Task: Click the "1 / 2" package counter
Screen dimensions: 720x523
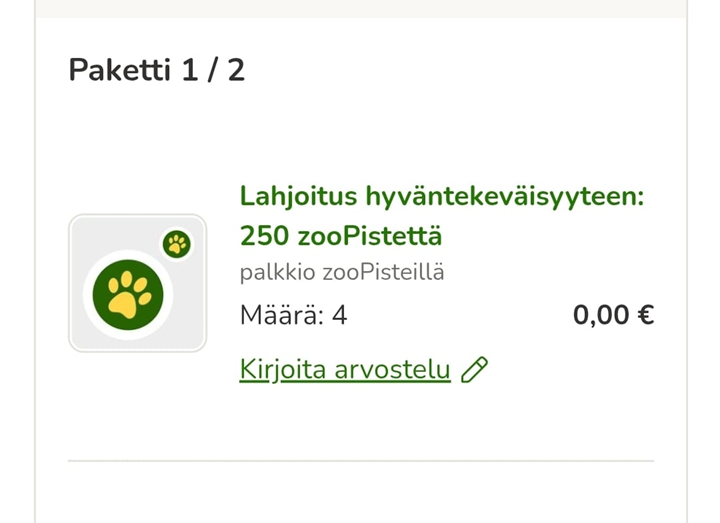Action: point(213,71)
